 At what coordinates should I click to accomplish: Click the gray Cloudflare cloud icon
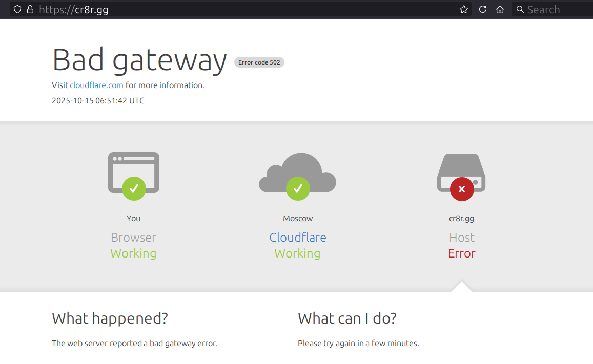297,168
